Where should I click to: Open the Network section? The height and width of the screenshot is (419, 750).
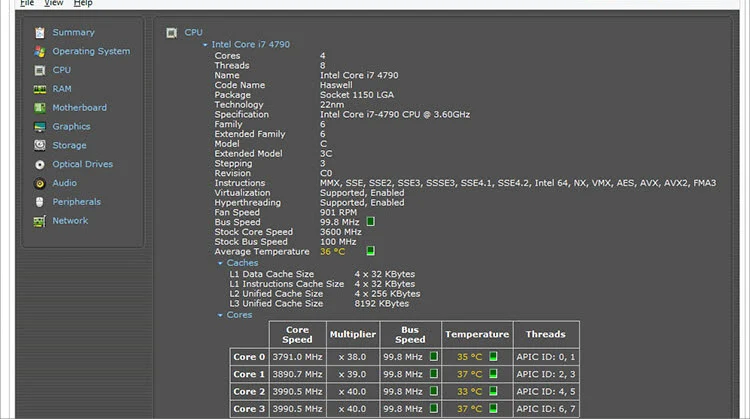pyautogui.click(x=70, y=221)
